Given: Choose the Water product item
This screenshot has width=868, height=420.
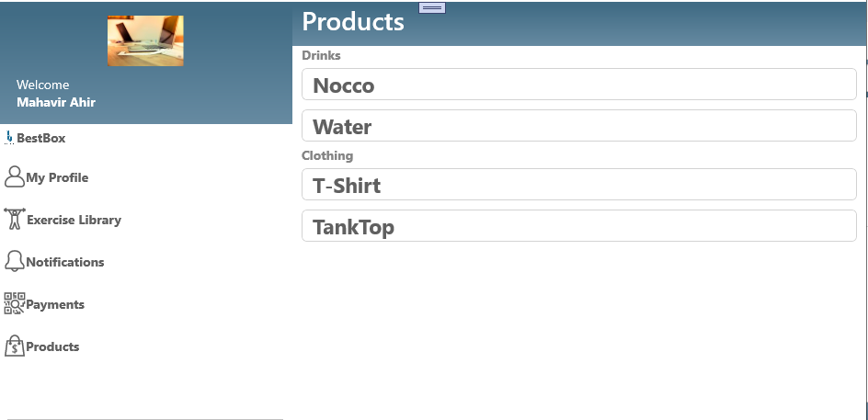Looking at the screenshot, I should (578, 126).
